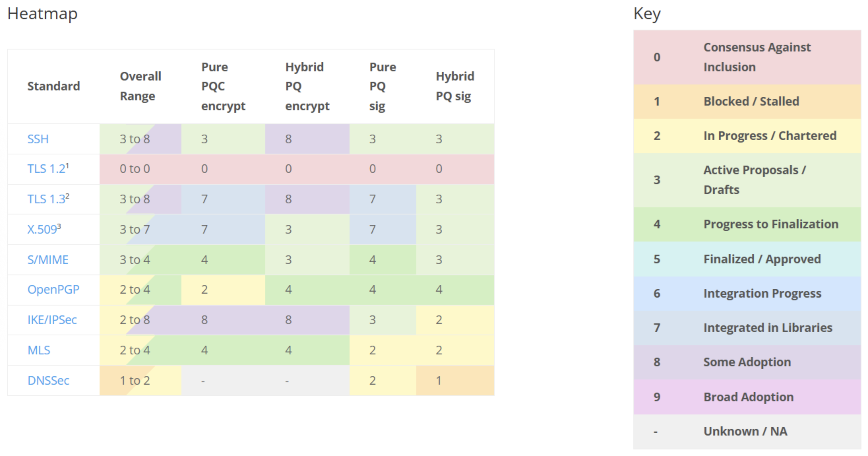Screen dimensions: 868x456
Task: Select the Blocked / Stalled key row
Action: [x=747, y=101]
